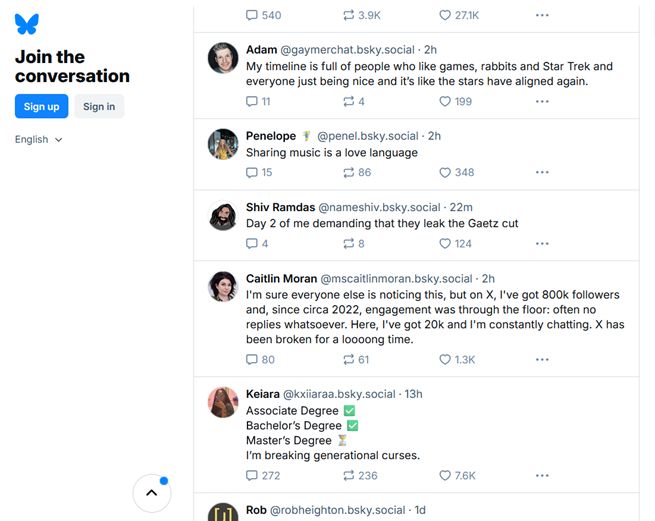Open more options menu on Penelope's post
The height and width of the screenshot is (521, 655).
(542, 172)
